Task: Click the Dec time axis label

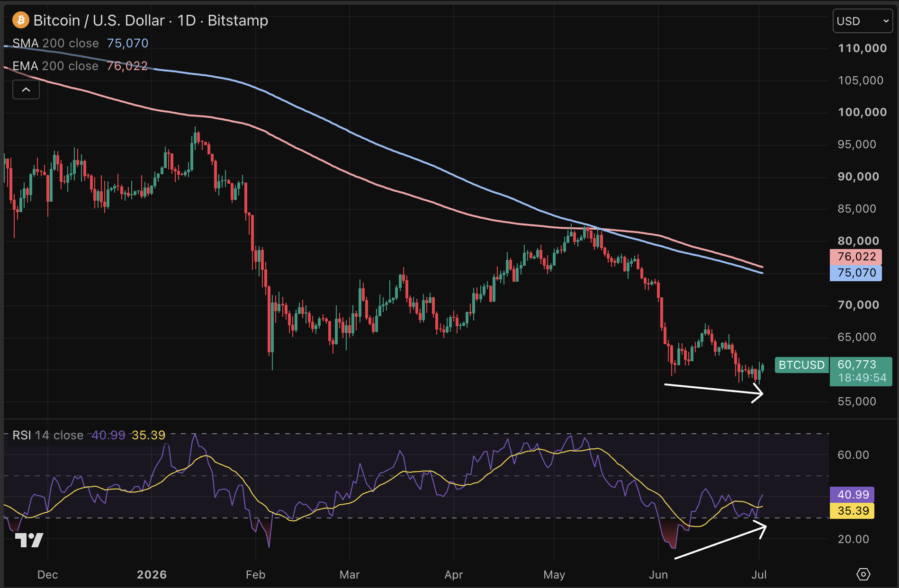Action: tap(47, 575)
